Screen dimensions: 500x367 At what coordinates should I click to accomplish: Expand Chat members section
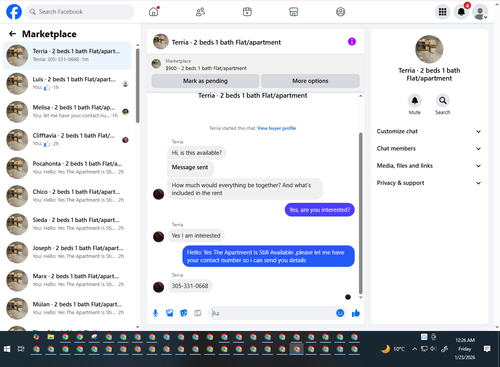coord(429,149)
